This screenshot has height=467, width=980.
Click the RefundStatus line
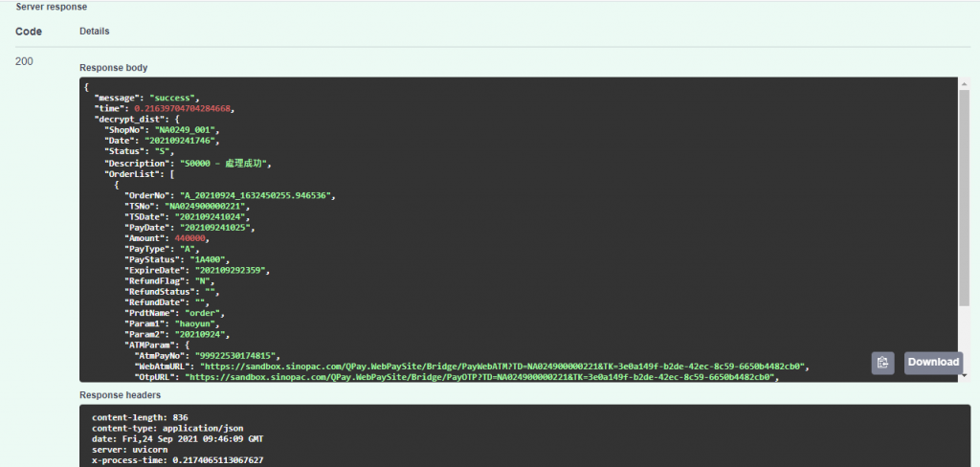point(171,292)
